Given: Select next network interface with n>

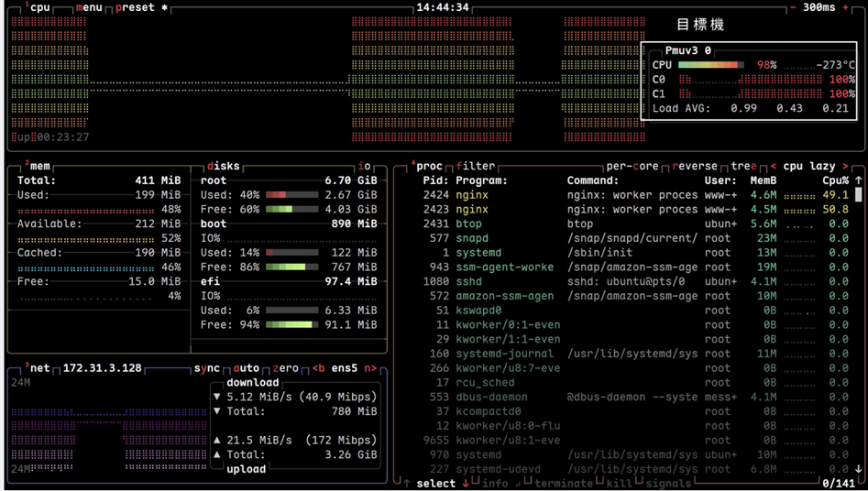Looking at the screenshot, I should coord(370,368).
